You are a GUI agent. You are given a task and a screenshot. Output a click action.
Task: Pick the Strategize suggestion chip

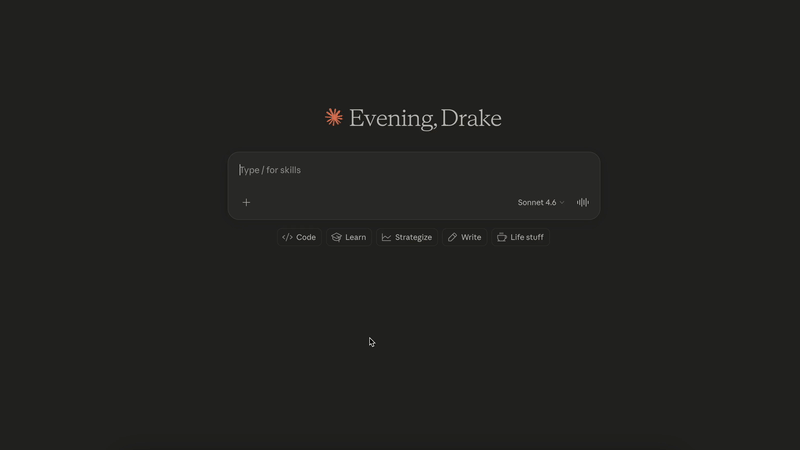tap(407, 237)
